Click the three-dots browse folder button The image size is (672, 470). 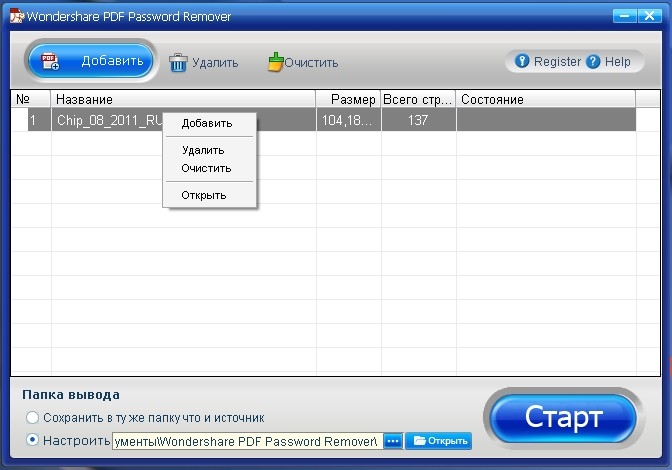click(x=393, y=441)
